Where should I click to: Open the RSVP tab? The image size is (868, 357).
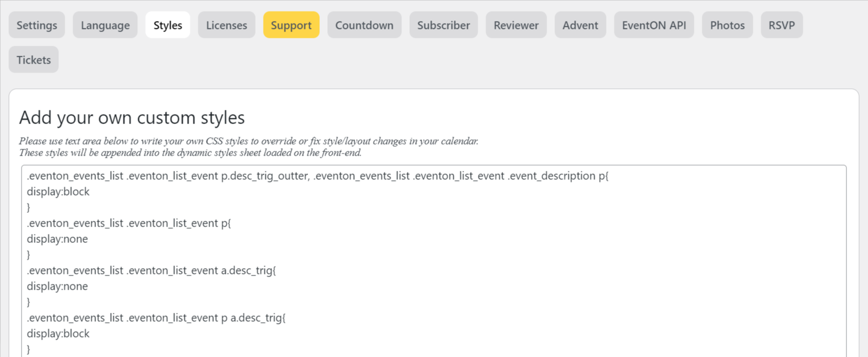pos(782,25)
